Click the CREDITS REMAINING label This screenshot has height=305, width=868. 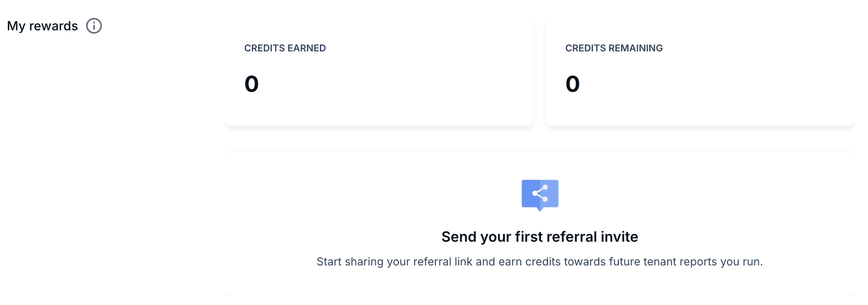point(614,48)
